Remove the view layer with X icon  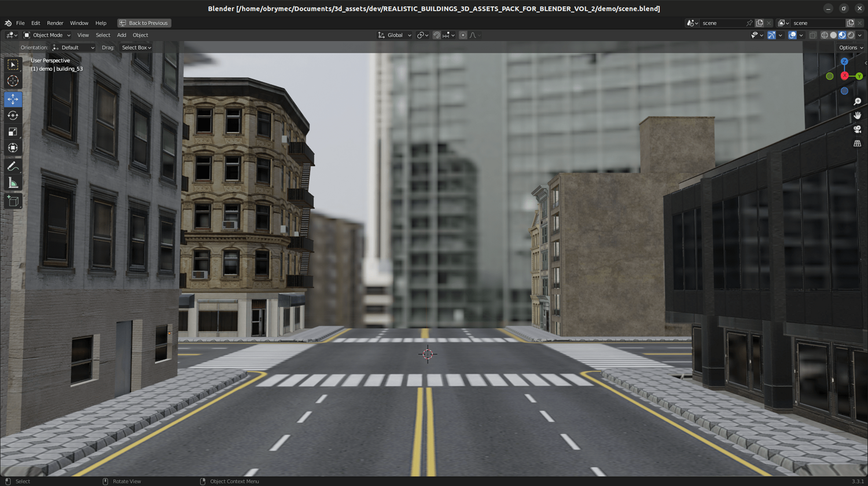coord(860,23)
